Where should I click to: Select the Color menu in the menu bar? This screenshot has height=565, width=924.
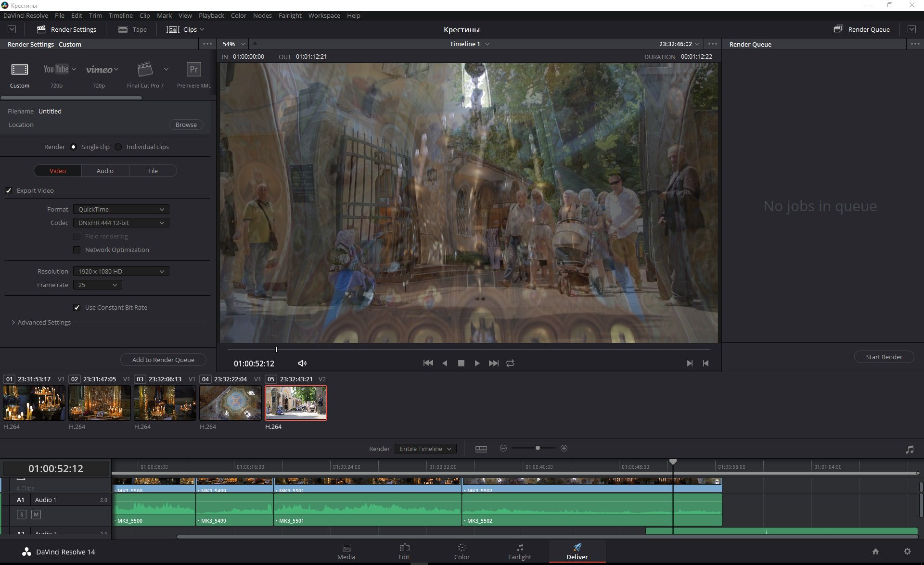point(238,15)
